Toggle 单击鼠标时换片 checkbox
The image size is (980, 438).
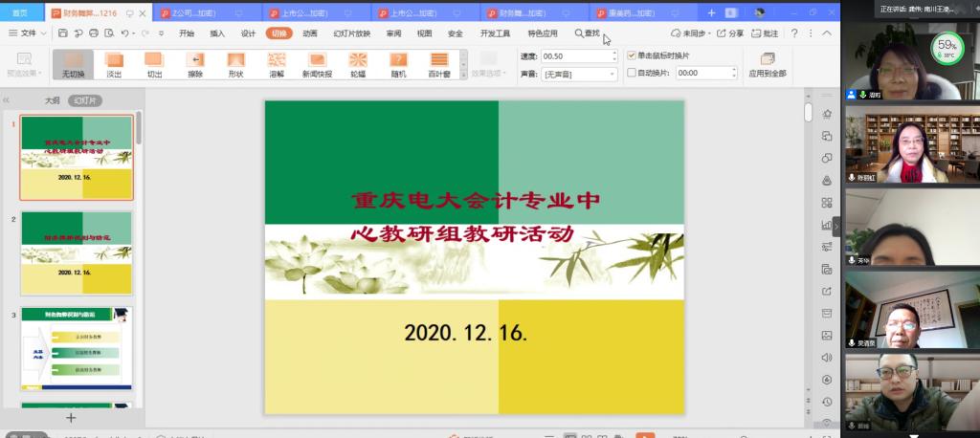coord(632,55)
